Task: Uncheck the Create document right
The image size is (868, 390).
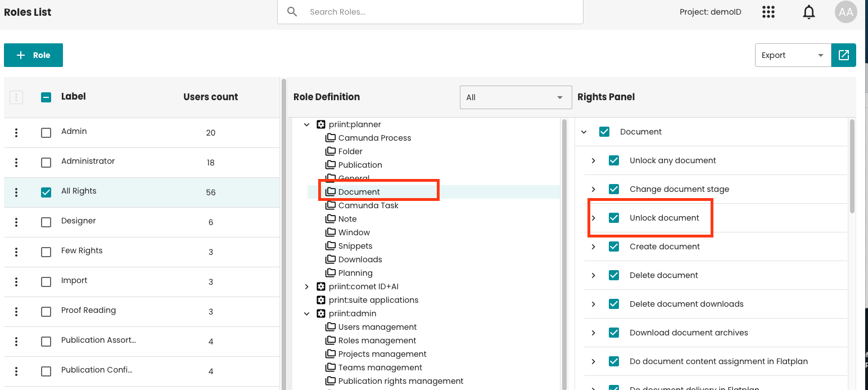Action: click(x=614, y=246)
